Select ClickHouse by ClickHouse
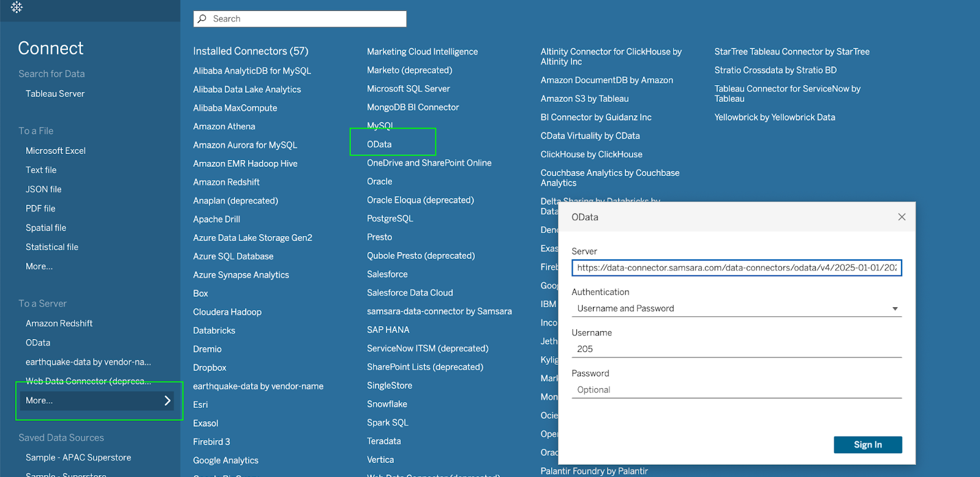 (x=591, y=155)
